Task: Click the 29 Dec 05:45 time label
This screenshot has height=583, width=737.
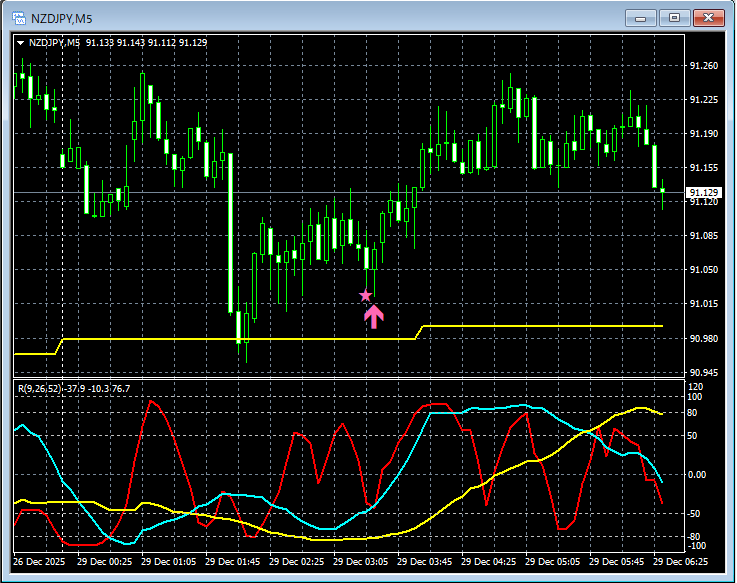Action: pos(616,562)
